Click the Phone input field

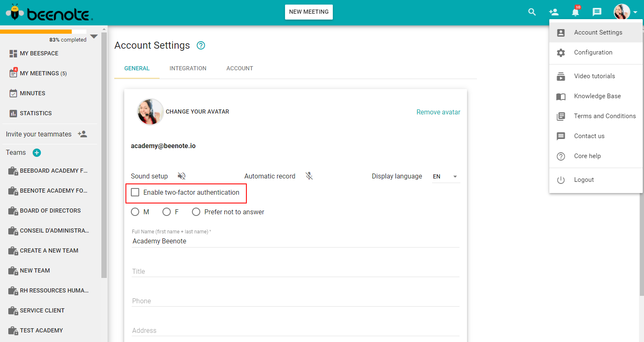295,301
